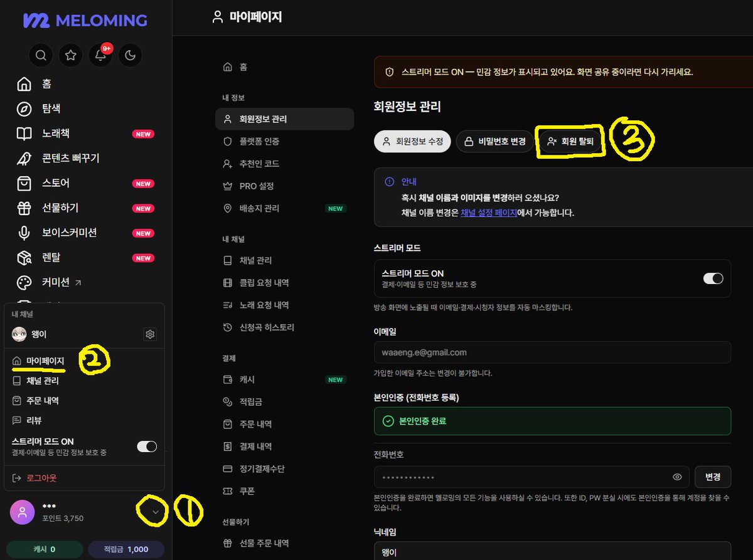
Task: Click the 본인인증 완료 status box
Action: (x=552, y=421)
